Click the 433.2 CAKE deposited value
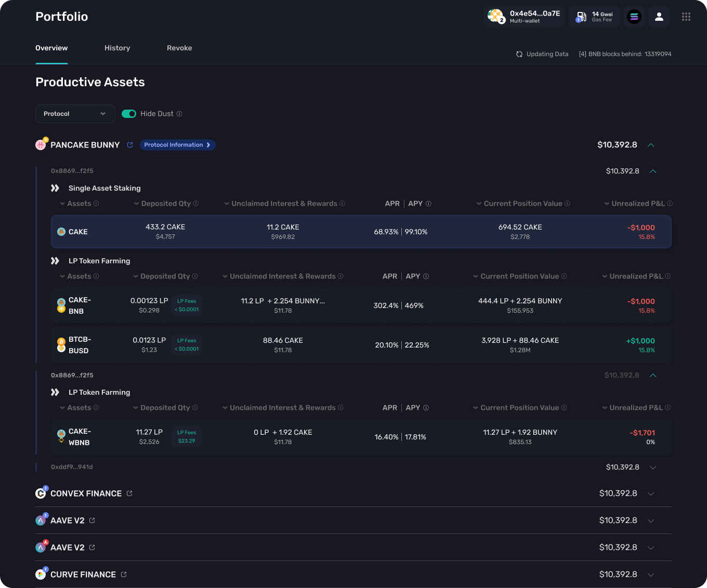This screenshot has height=588, width=707. pos(165,227)
